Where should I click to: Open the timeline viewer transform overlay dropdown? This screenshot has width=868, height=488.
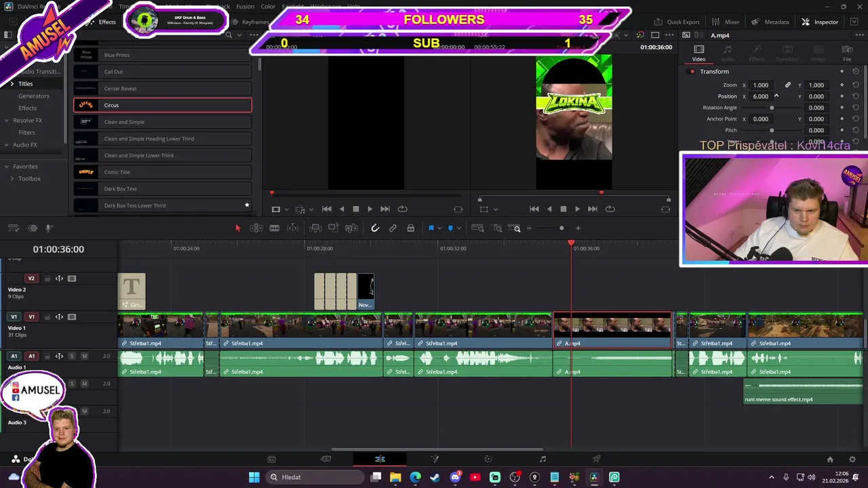coord(495,209)
